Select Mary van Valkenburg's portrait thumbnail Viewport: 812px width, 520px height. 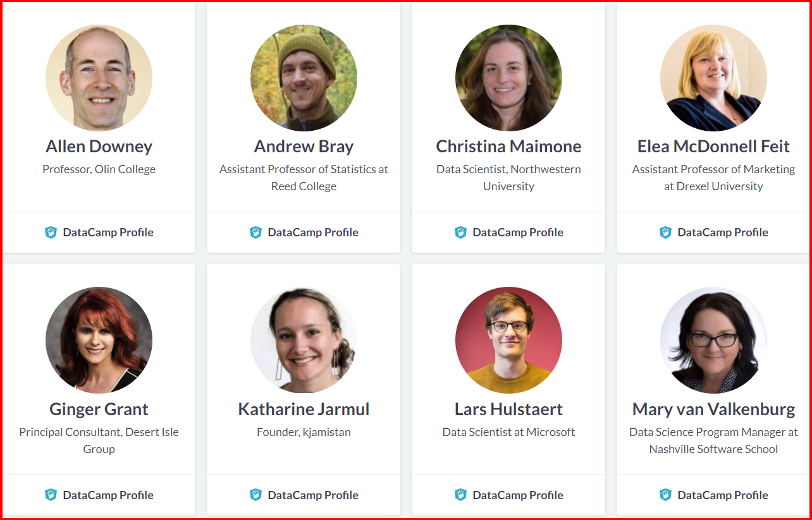click(713, 341)
